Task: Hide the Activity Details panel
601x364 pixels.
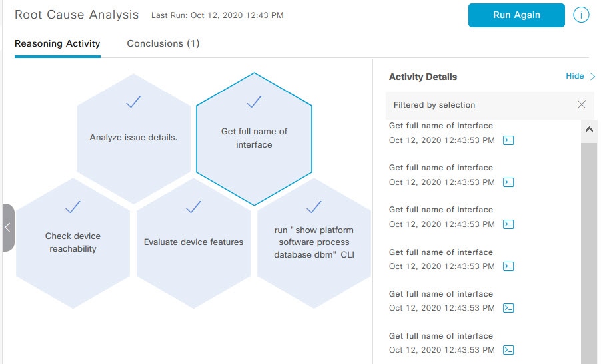Action: point(580,76)
